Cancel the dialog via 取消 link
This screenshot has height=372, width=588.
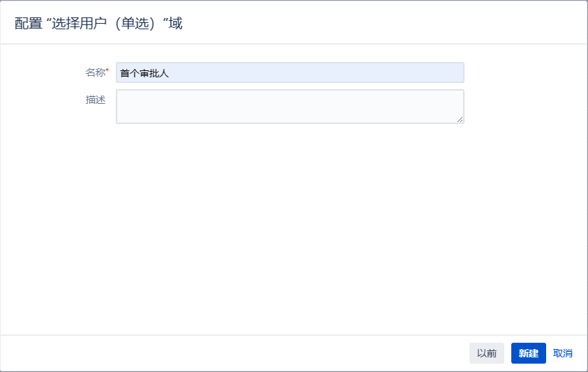pyautogui.click(x=562, y=353)
